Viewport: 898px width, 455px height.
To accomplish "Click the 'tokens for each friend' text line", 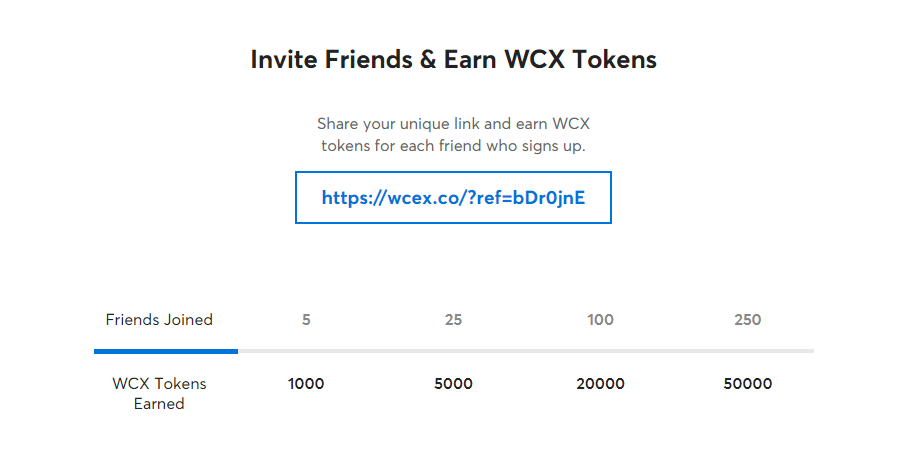I will click(453, 146).
